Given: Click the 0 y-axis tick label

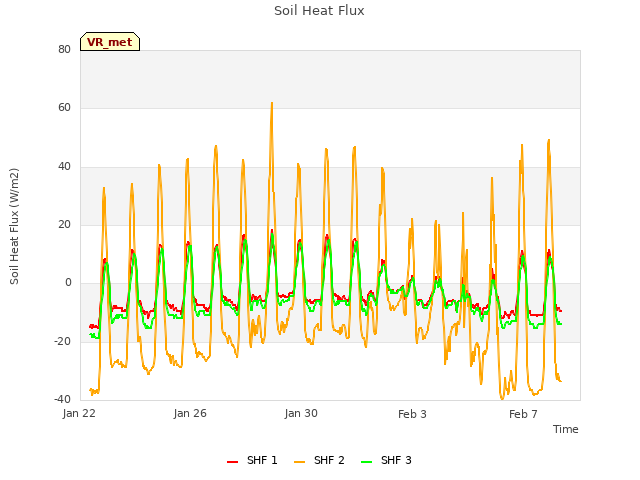Looking at the screenshot, I should tap(68, 282).
